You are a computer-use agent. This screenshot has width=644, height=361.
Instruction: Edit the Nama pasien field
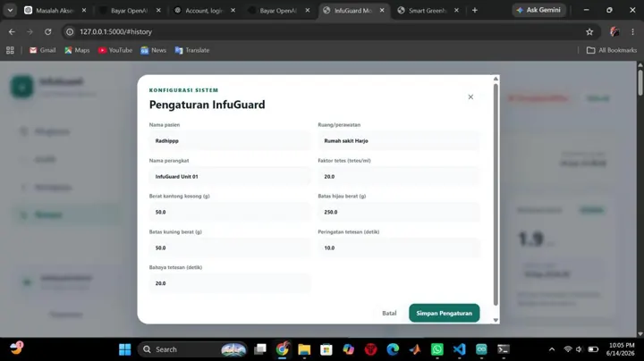click(230, 140)
